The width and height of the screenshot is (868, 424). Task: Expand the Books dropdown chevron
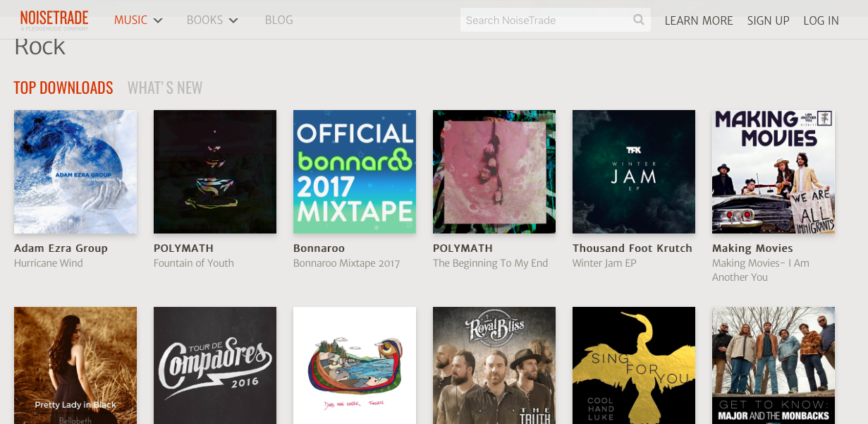[233, 20]
